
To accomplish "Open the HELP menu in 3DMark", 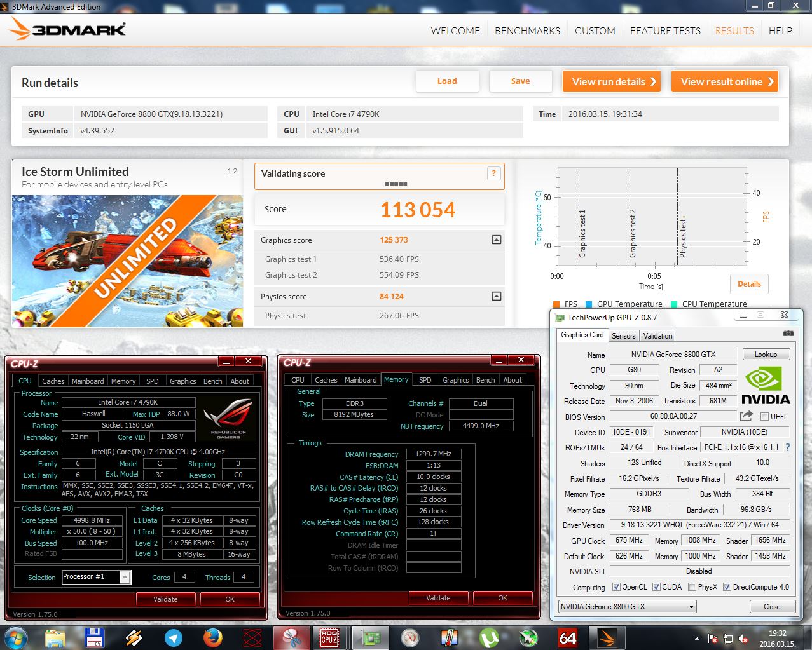I will [780, 30].
